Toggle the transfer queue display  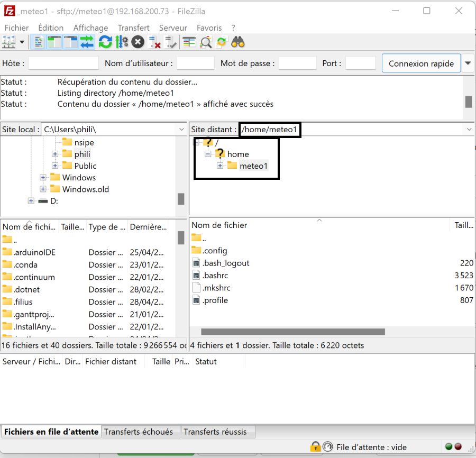87,42
